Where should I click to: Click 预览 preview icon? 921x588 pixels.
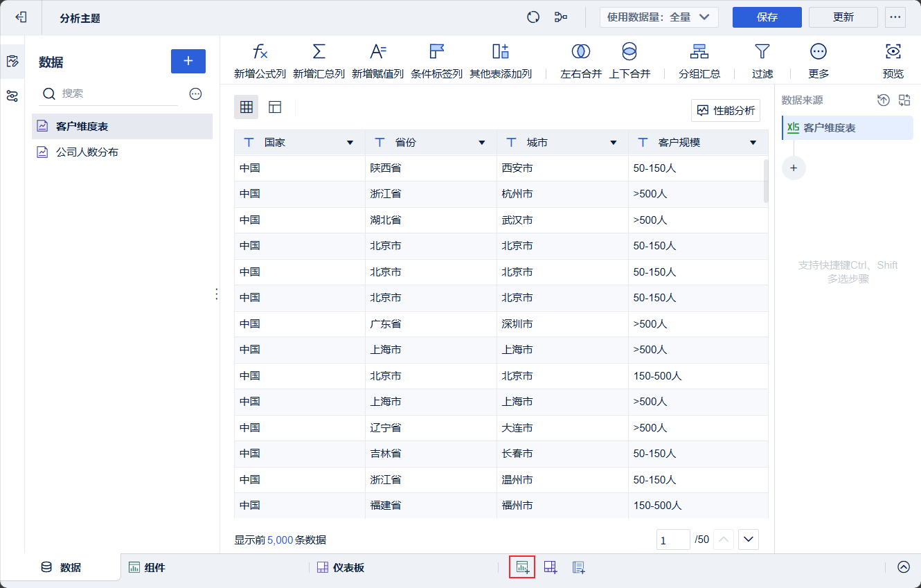pos(893,61)
